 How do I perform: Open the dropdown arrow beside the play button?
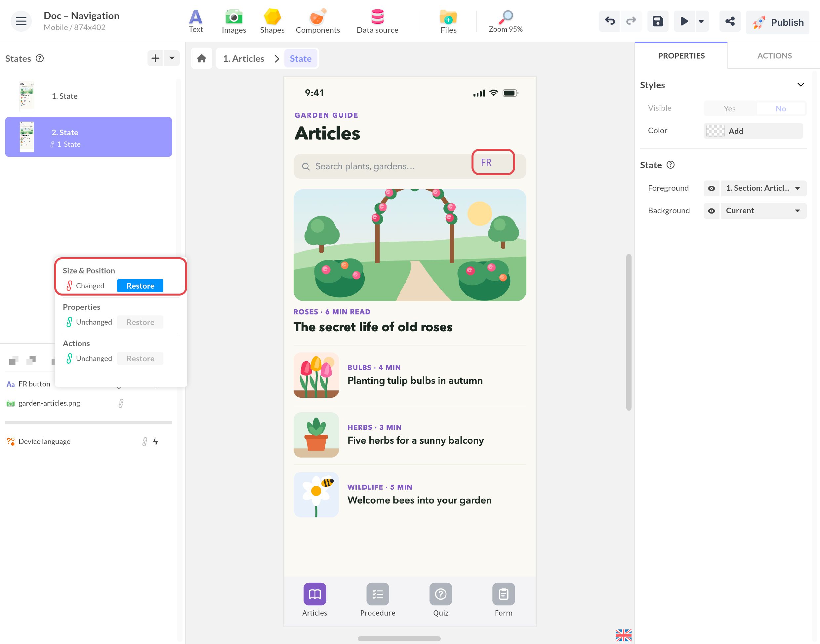pyautogui.click(x=701, y=21)
